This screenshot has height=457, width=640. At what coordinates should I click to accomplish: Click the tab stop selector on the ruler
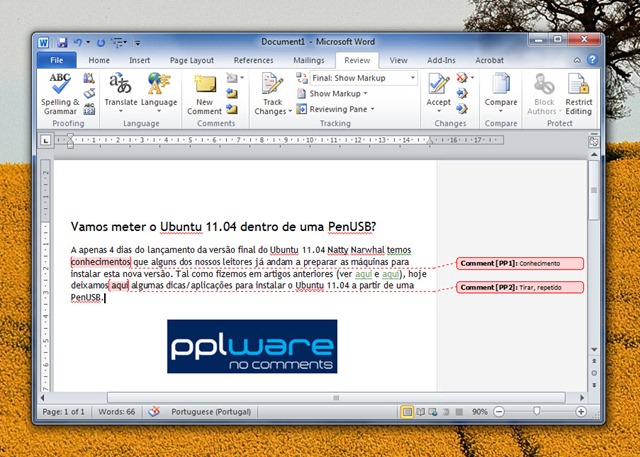pos(46,141)
